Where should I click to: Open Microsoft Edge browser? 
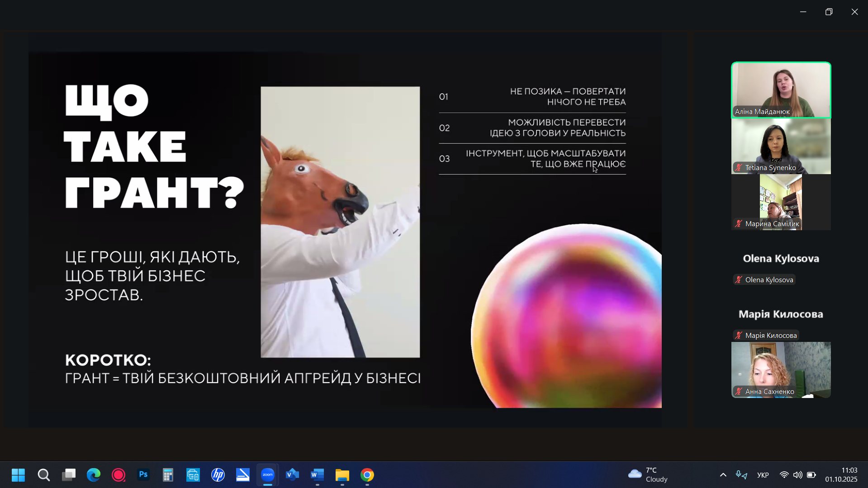(x=94, y=475)
